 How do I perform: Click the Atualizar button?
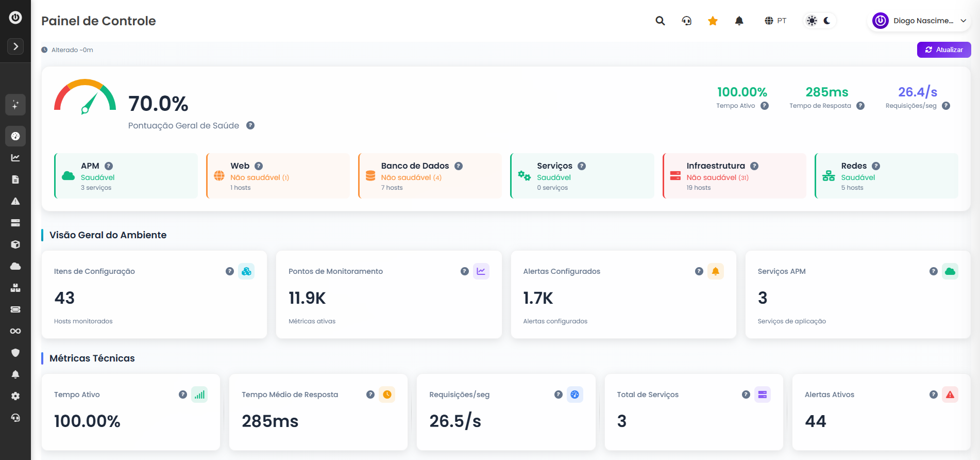coord(944,50)
